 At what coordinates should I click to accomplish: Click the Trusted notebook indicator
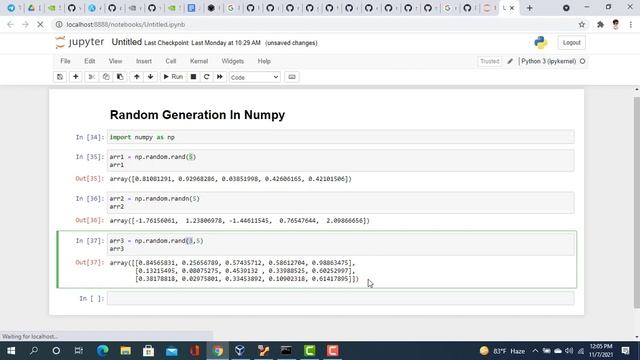(489, 61)
